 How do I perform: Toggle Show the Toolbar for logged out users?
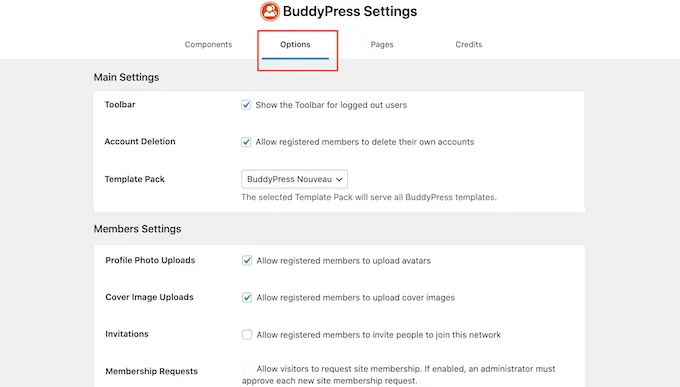coord(246,105)
